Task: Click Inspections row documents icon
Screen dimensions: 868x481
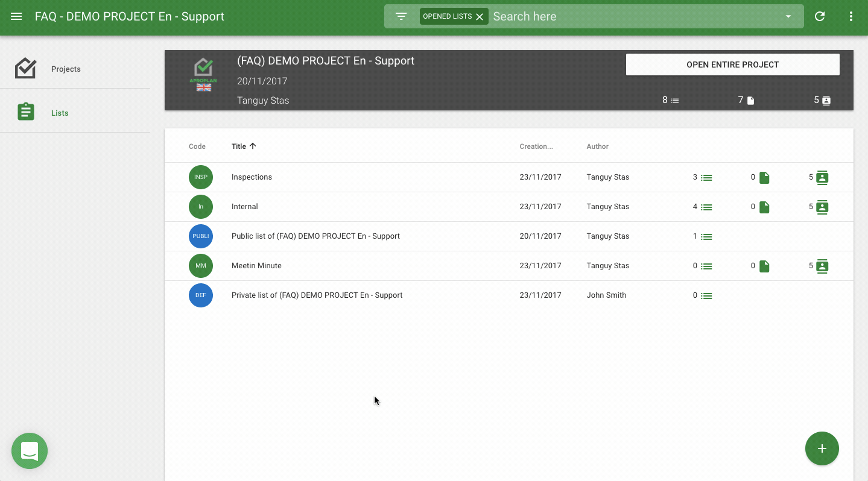Action: tap(764, 178)
